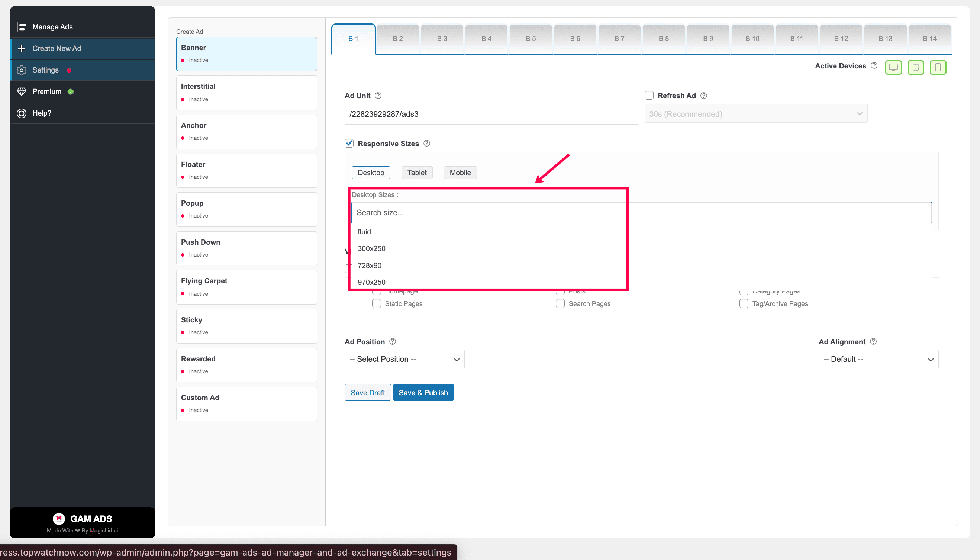Enable the Refresh Ad checkbox

point(649,96)
